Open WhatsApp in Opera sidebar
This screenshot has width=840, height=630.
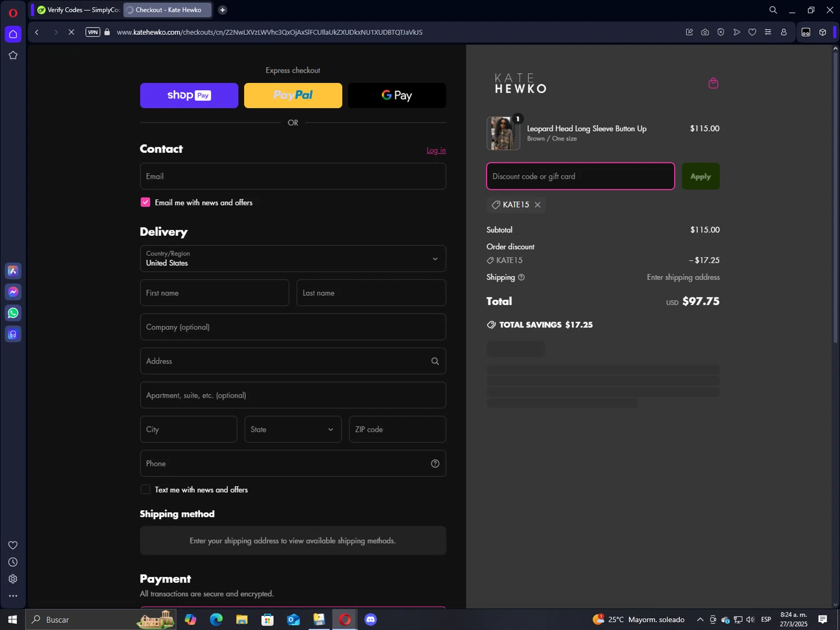[13, 313]
